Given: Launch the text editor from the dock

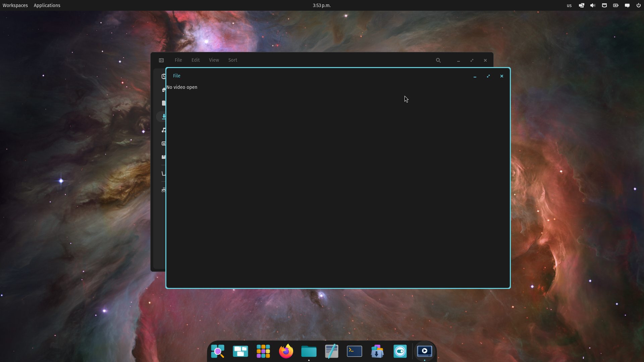Looking at the screenshot, I should (332, 351).
